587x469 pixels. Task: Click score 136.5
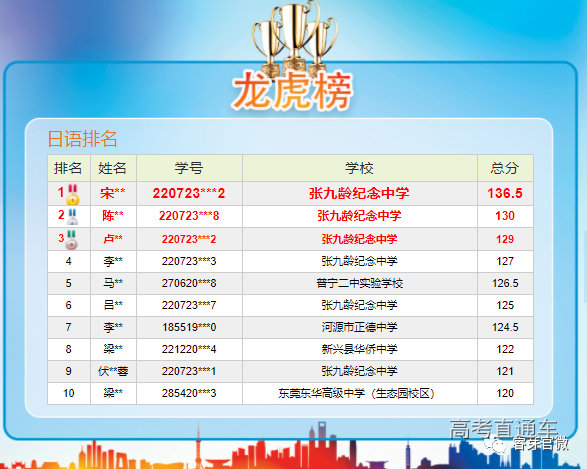click(x=505, y=194)
